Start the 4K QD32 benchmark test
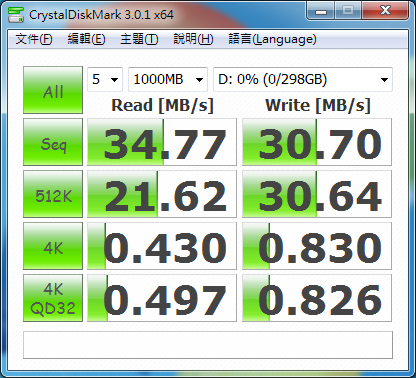 [x=53, y=298]
